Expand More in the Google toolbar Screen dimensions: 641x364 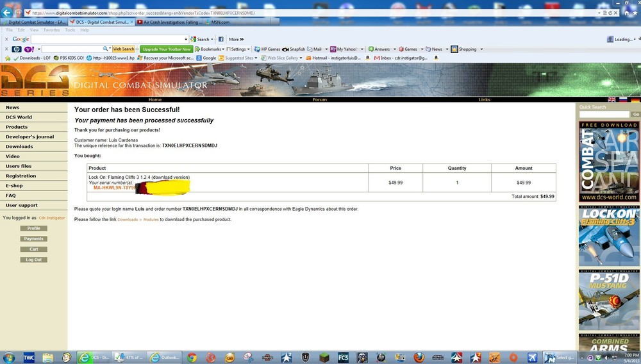[236, 39]
